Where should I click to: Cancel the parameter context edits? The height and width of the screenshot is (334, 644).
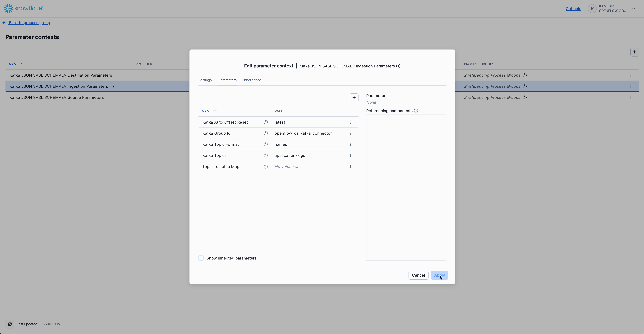[418, 275]
